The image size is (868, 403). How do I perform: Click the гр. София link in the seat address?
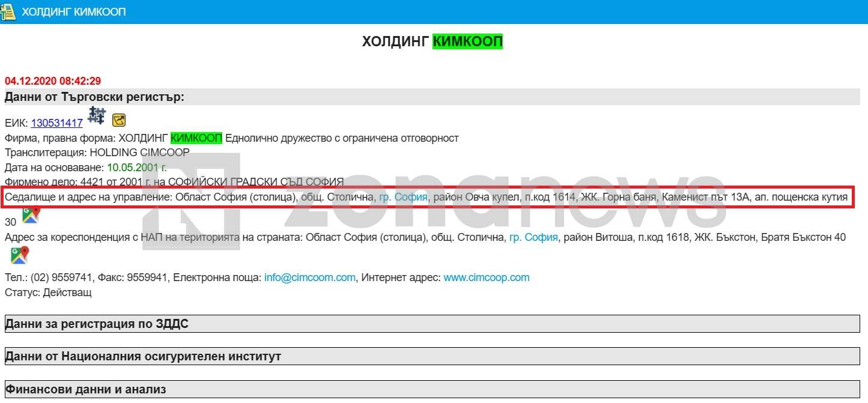[404, 197]
